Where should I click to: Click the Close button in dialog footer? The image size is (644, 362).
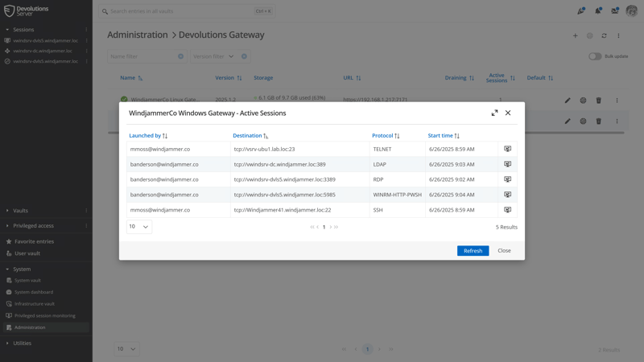[504, 251]
